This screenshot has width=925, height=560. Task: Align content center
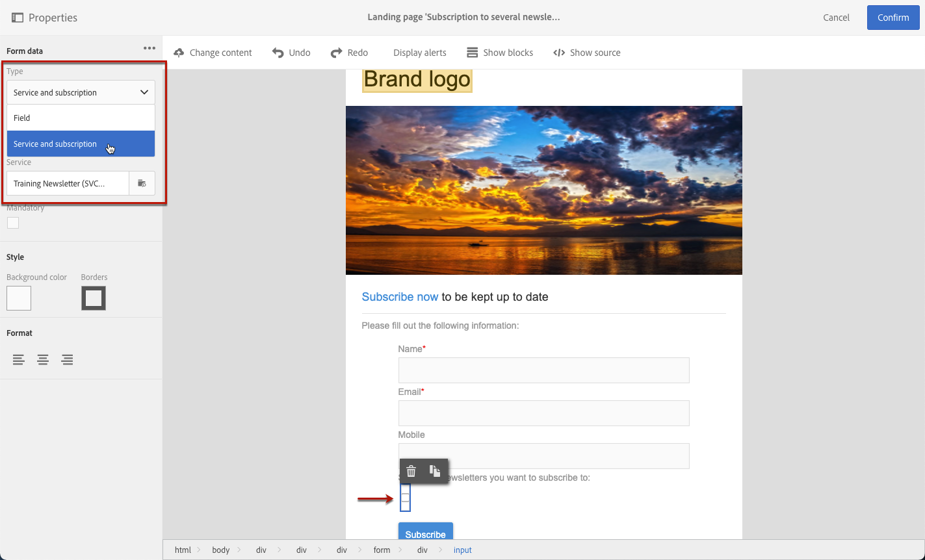(43, 359)
